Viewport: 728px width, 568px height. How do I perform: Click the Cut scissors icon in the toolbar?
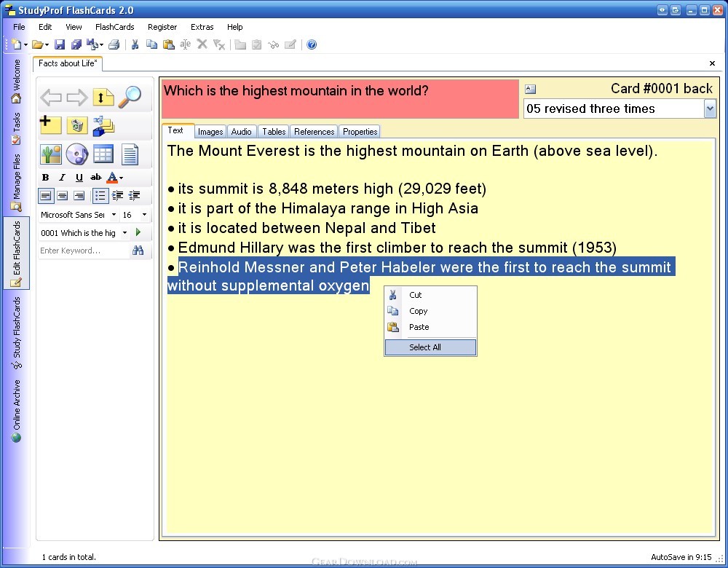[x=135, y=44]
